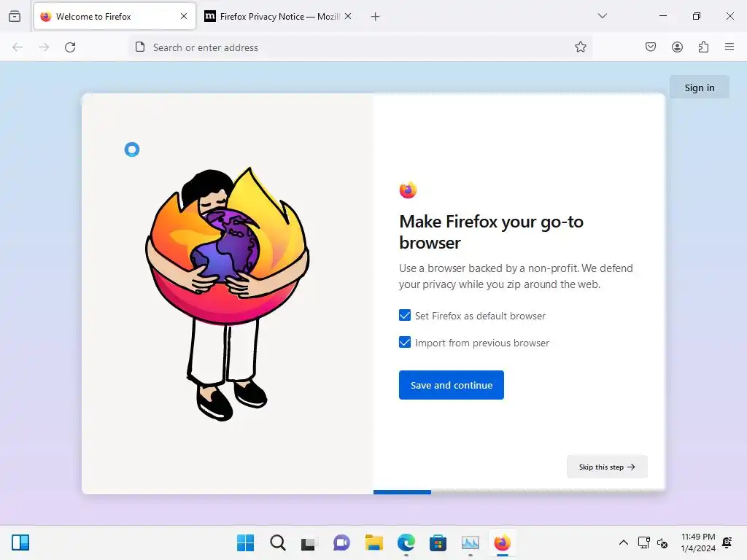This screenshot has width=747, height=560.
Task: Open the network status tray icon
Action: tap(644, 542)
